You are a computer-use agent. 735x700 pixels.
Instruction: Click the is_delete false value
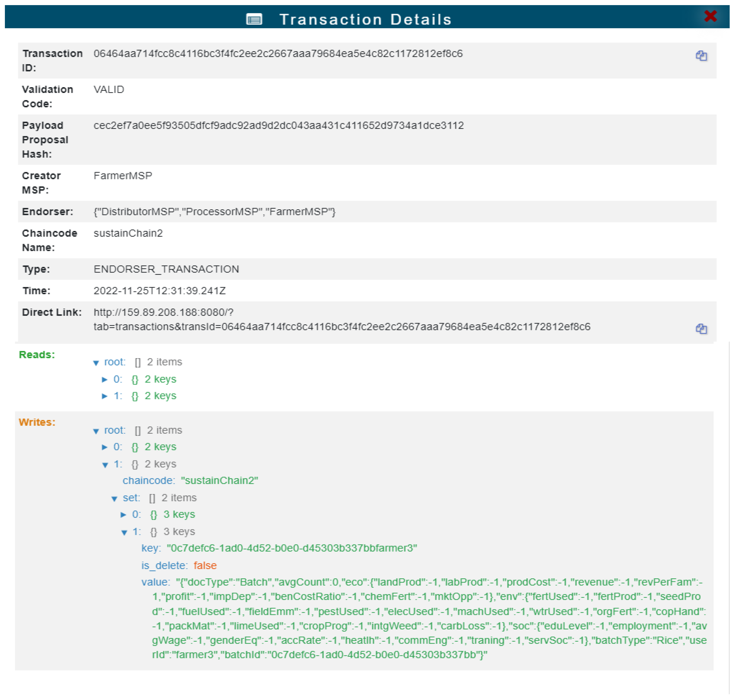tap(205, 565)
